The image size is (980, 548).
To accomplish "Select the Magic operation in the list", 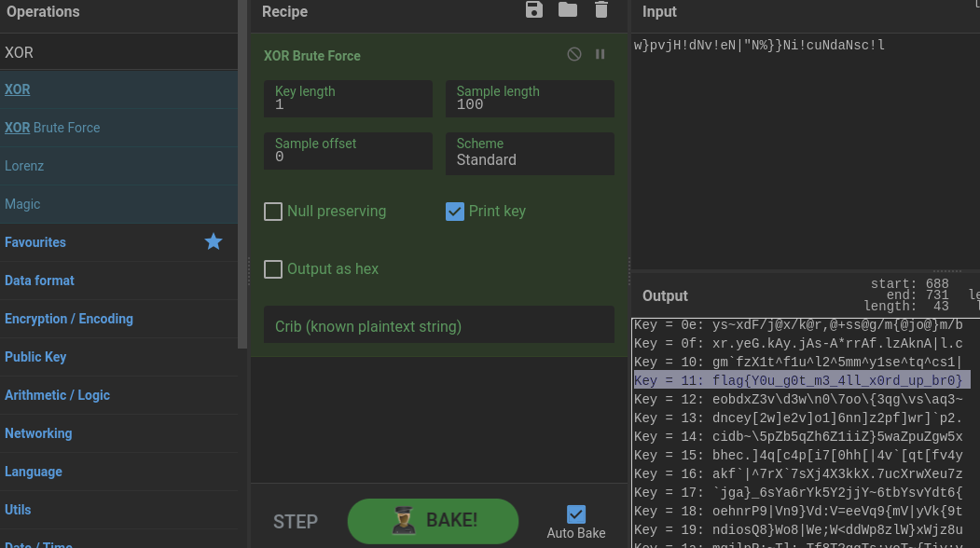I will click(22, 204).
